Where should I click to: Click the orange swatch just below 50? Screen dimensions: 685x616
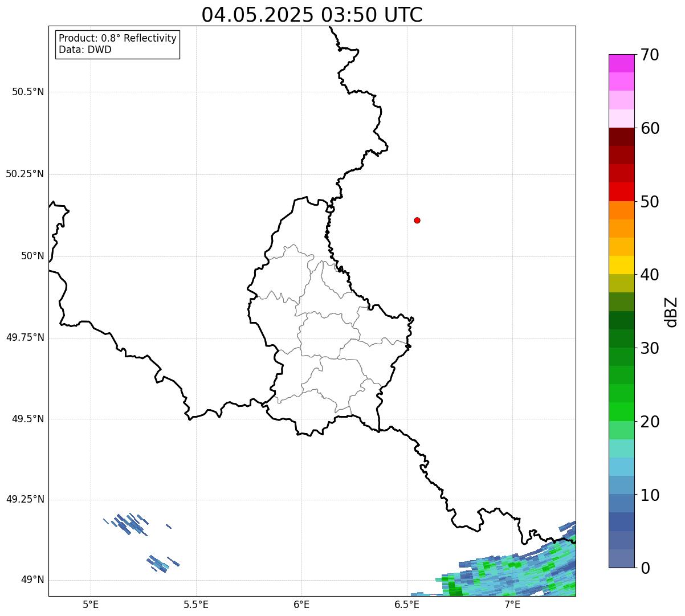[x=621, y=210]
